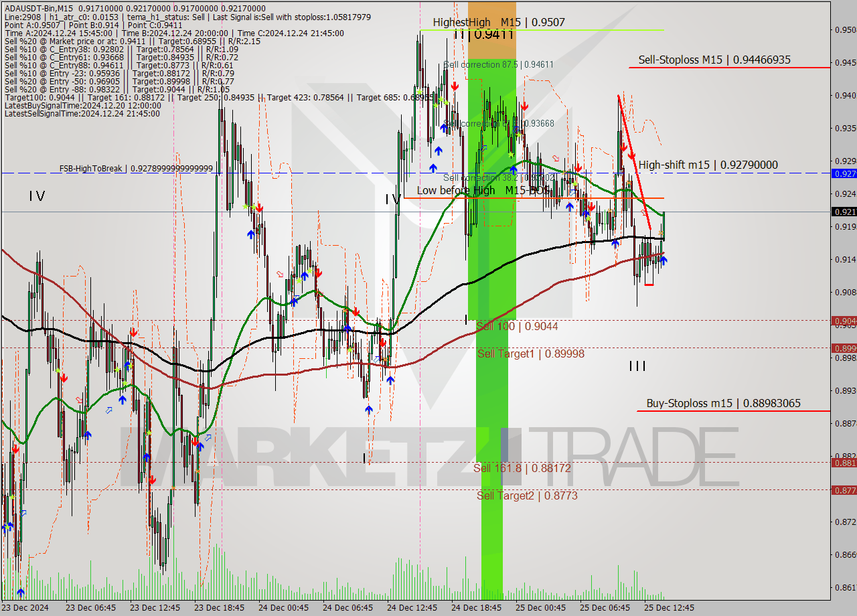Click the 24 Dec 12:45 time axis label
857x616 pixels.
412,608
